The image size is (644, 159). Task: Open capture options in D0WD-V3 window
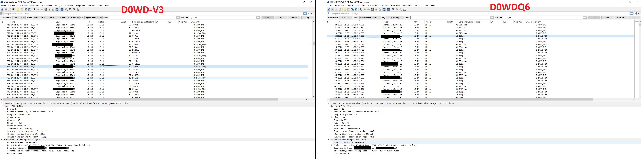(13, 9)
